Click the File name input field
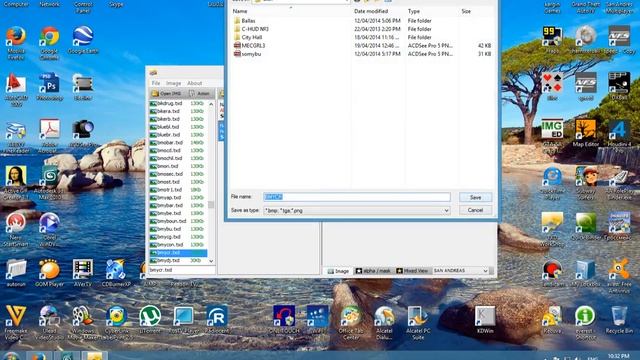This screenshot has height=360, width=640. 357,197
